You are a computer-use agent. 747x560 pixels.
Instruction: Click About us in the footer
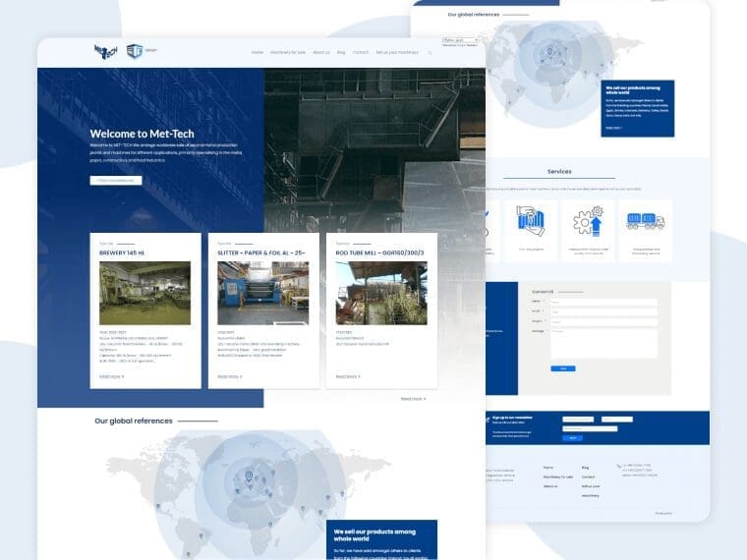click(550, 486)
